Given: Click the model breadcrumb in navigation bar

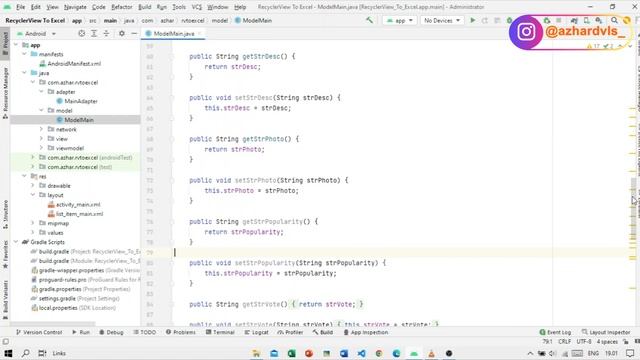Looking at the screenshot, I should pyautogui.click(x=220, y=20).
